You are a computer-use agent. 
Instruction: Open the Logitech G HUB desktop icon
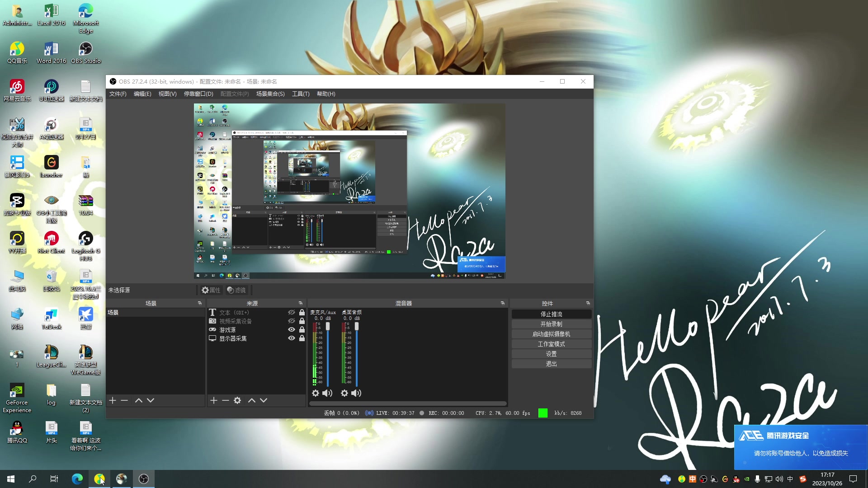coord(85,246)
